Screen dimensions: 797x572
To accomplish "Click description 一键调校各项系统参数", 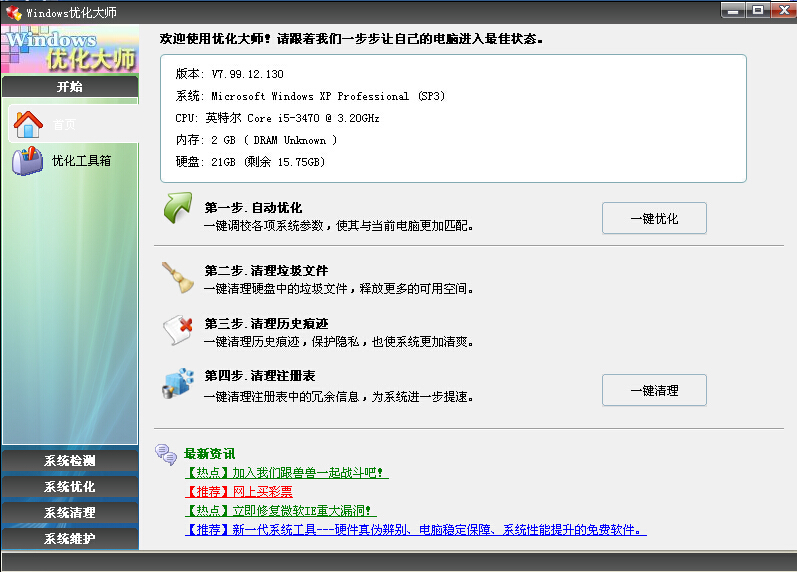I will point(339,226).
